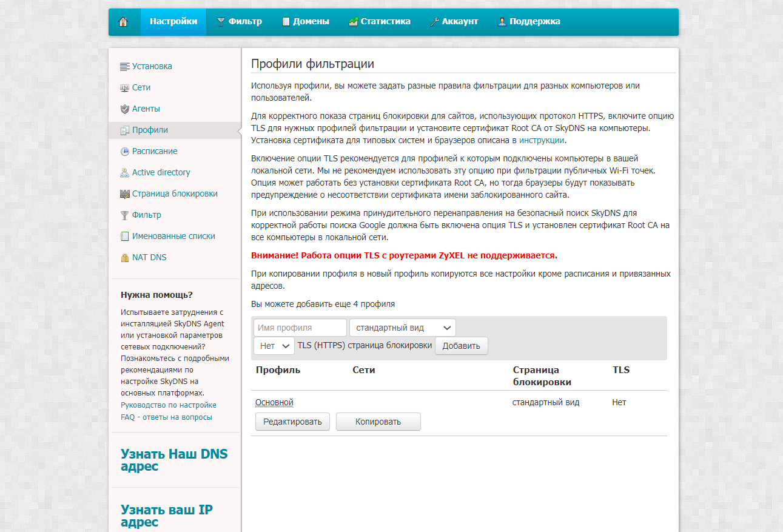Click the lock icon beside NAT DNS

[125, 258]
